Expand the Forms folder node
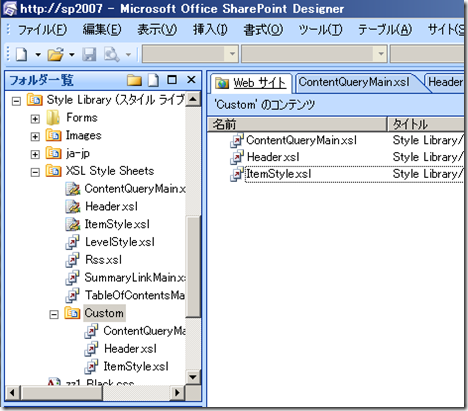Image resolution: width=468 pixels, height=411 pixels. pos(35,119)
